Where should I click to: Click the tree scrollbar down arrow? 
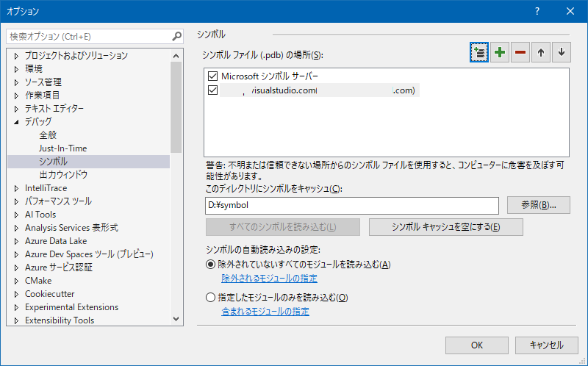[176, 319]
